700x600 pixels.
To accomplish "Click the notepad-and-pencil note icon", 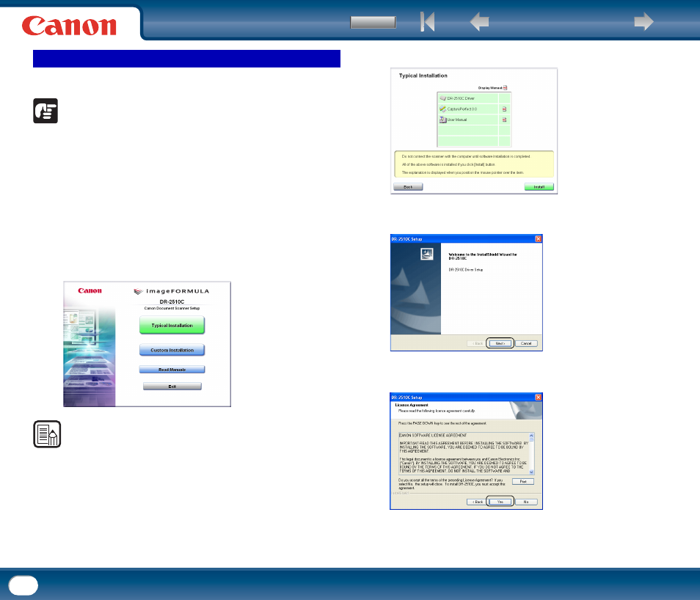I will tap(47, 434).
